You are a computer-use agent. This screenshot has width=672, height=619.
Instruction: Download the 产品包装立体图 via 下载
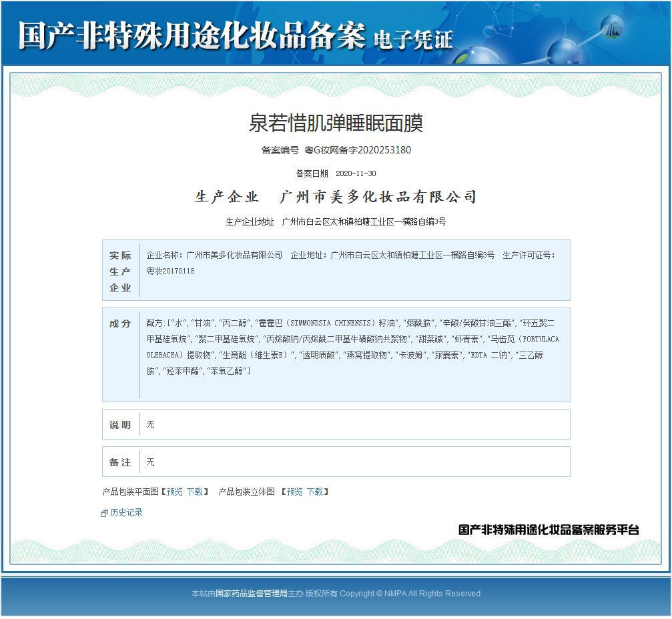(314, 492)
